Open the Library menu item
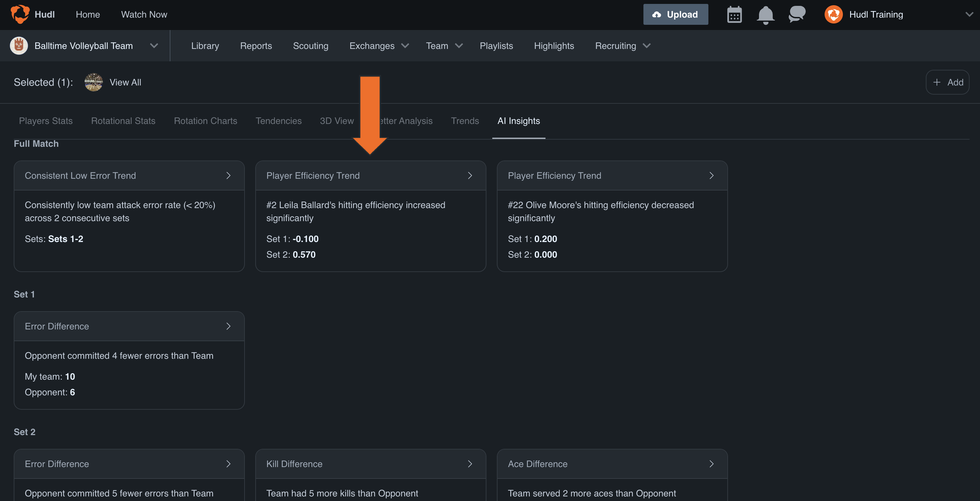 (205, 46)
